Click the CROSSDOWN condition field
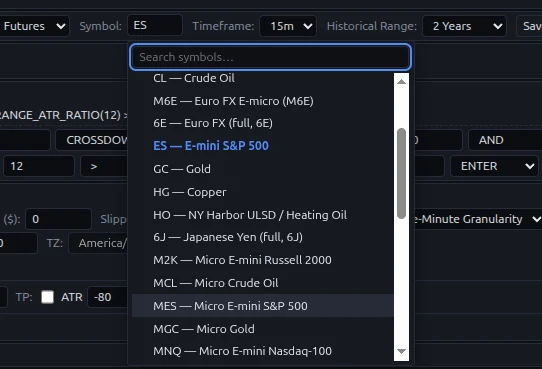Screen dimensions: 542x369 coord(92,140)
